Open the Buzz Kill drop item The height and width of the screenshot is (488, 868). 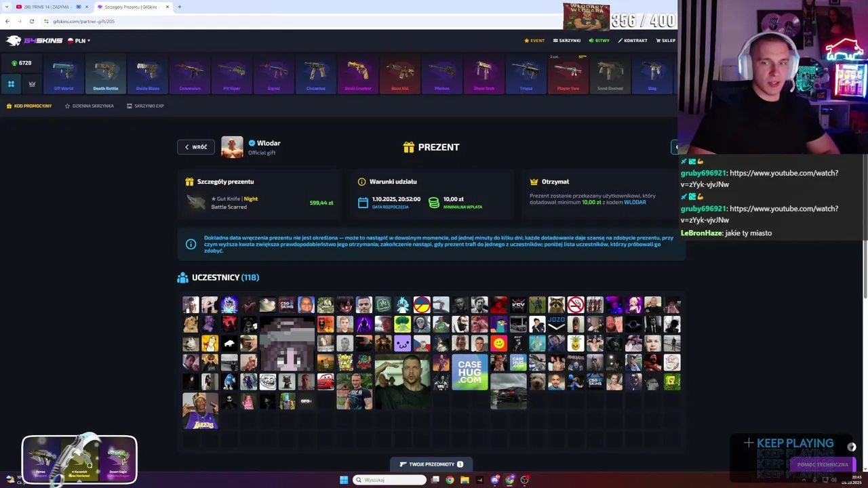(400, 75)
